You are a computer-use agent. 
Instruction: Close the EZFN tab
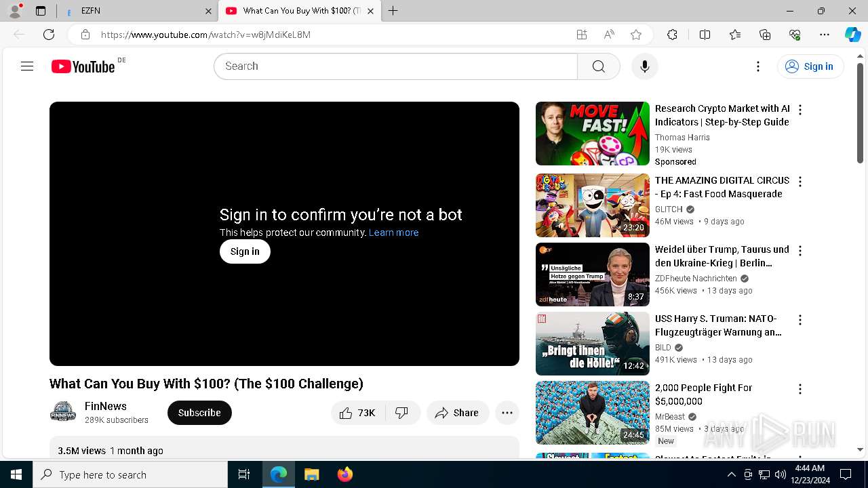(208, 11)
